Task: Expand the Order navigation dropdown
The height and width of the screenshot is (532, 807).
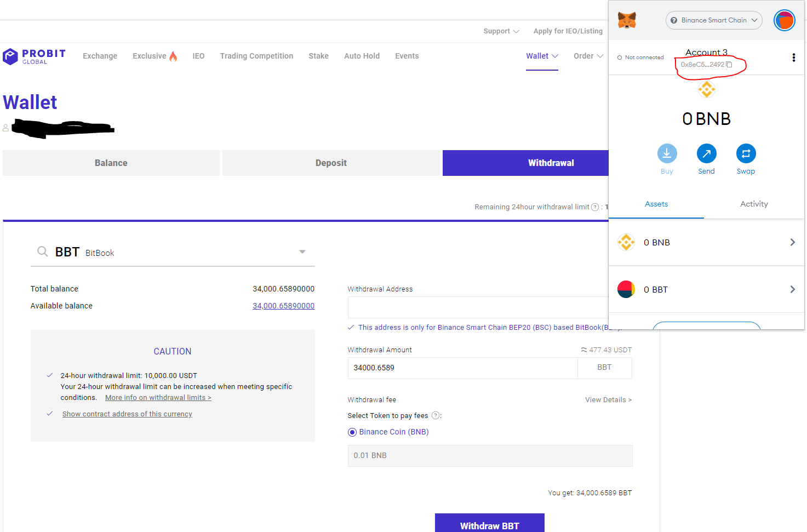Action: (588, 56)
